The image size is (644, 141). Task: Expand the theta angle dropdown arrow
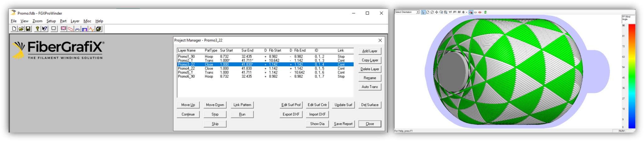(466, 12)
